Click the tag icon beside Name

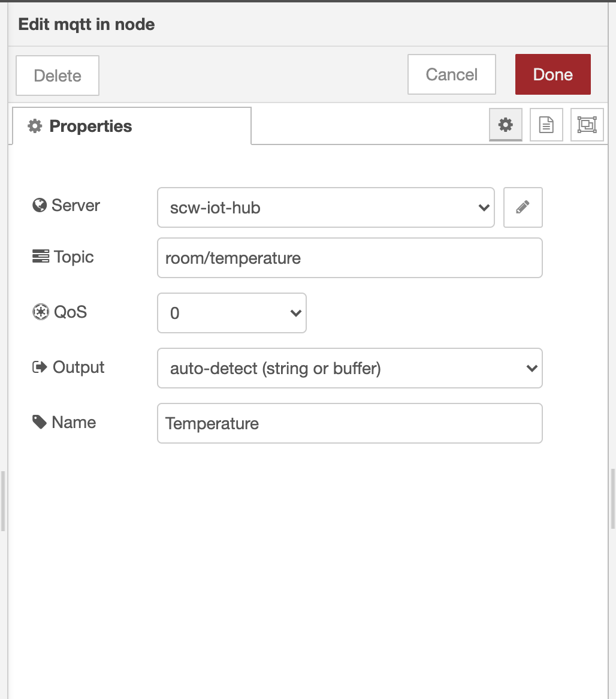point(40,423)
